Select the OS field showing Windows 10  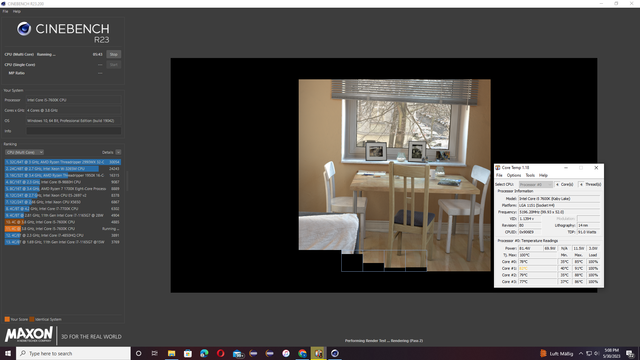[x=74, y=121]
